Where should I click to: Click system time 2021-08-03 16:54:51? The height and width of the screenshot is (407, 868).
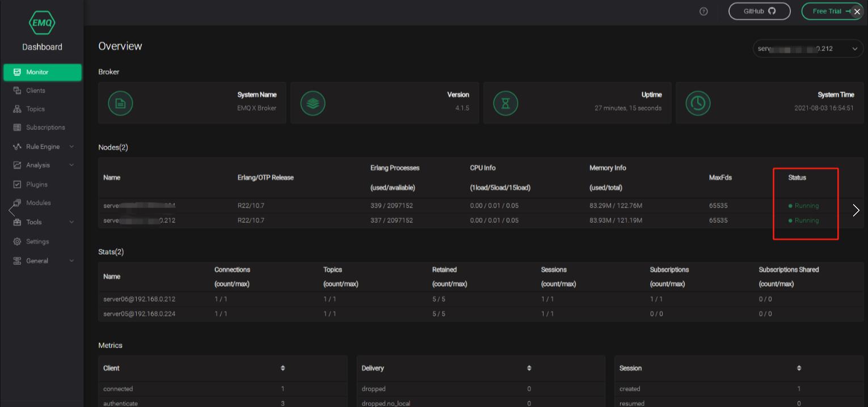pos(824,108)
